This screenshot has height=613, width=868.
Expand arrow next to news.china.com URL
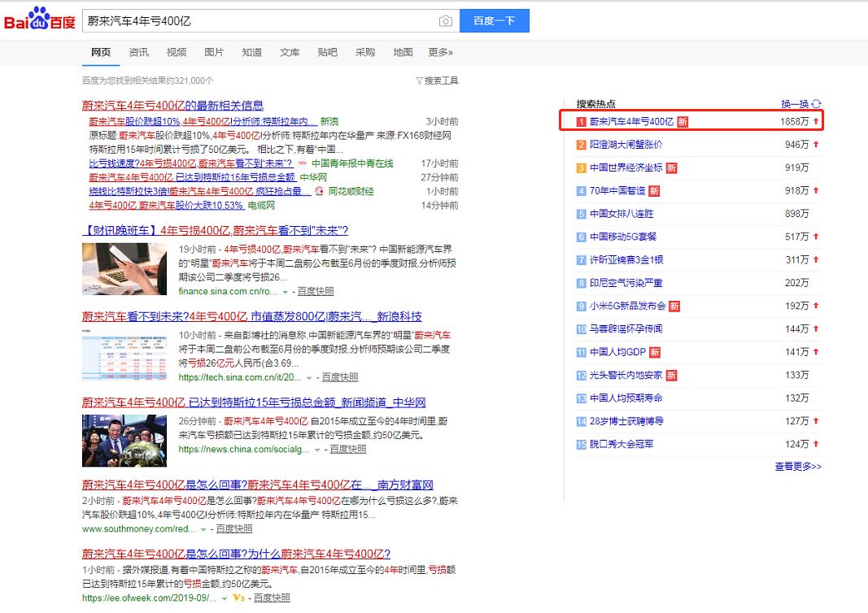[x=317, y=450]
